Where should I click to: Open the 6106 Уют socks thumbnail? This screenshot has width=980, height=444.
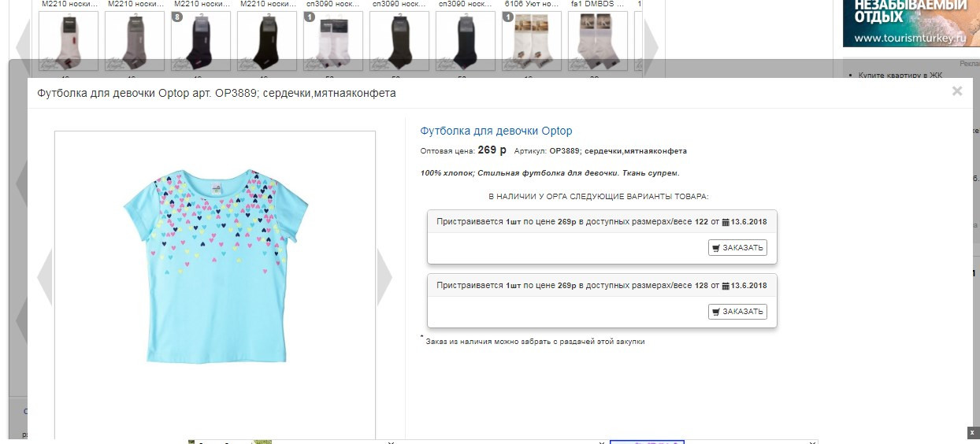click(532, 41)
